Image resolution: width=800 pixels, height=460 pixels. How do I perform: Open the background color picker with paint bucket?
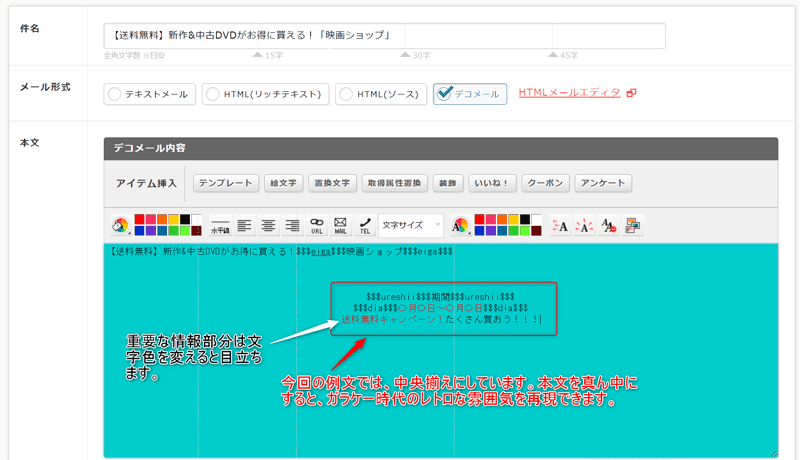coord(120,225)
